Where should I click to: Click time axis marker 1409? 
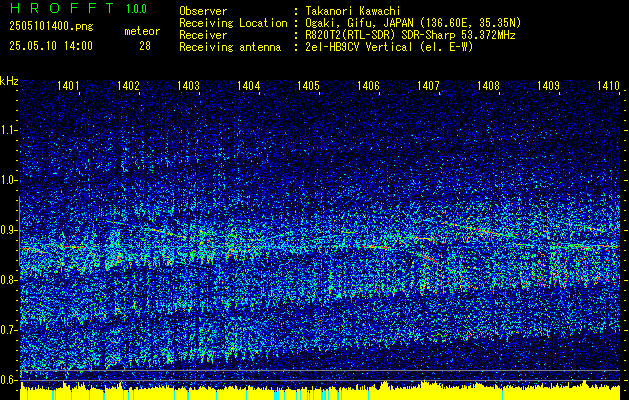click(548, 85)
